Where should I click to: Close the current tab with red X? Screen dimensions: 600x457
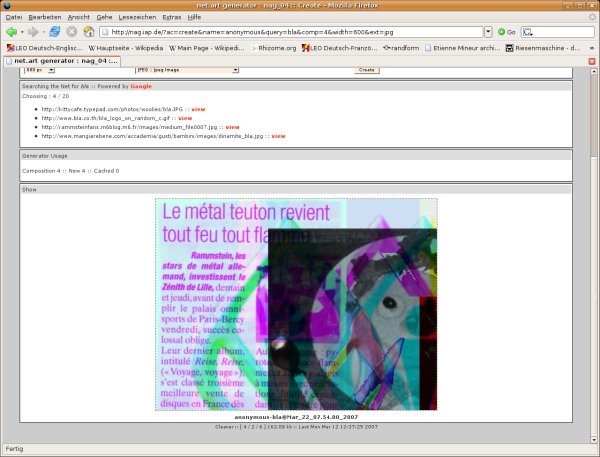[592, 61]
